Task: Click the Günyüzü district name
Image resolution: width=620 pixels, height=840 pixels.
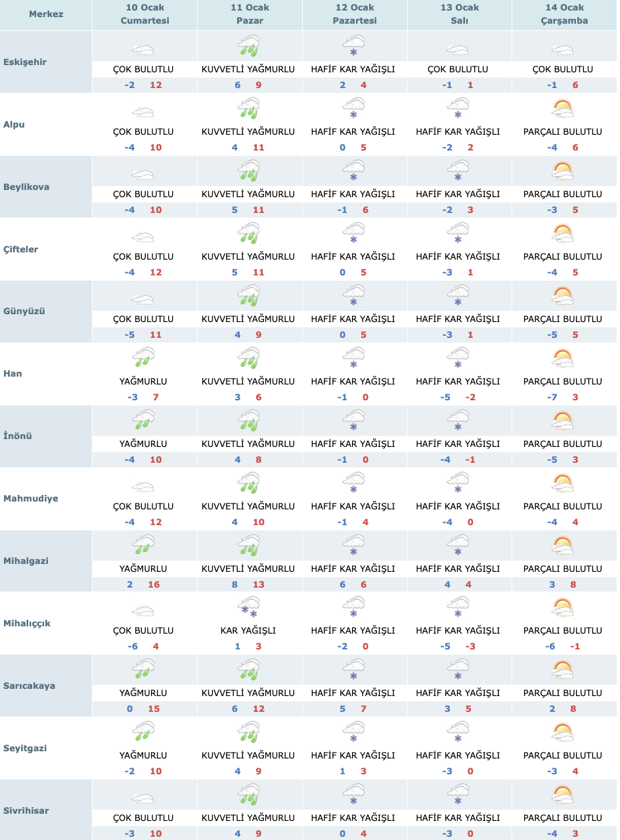Action: coord(24,311)
